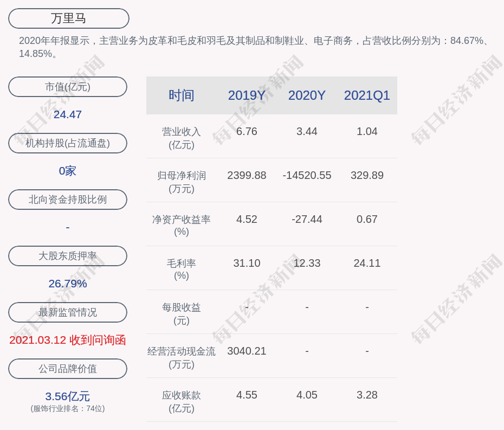Open the 机构持股(占流通盘) label pill
Screen dimensions: 504x430
(68, 143)
